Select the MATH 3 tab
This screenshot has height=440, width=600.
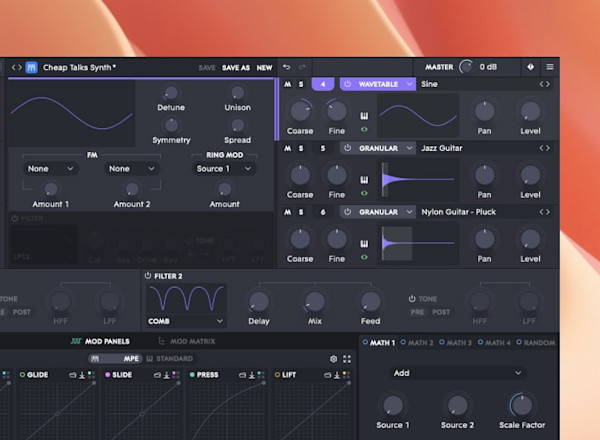(x=455, y=343)
